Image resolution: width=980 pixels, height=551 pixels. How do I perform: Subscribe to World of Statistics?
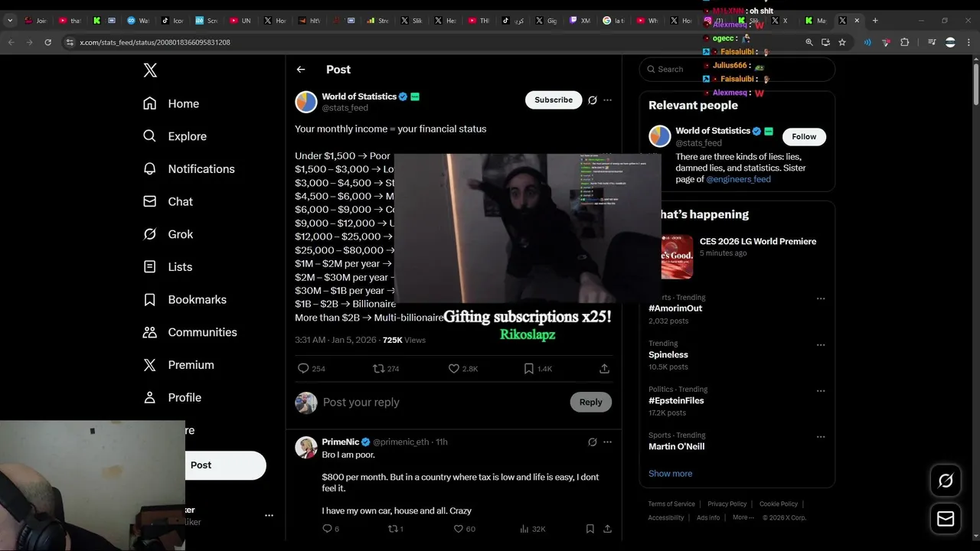tap(554, 100)
